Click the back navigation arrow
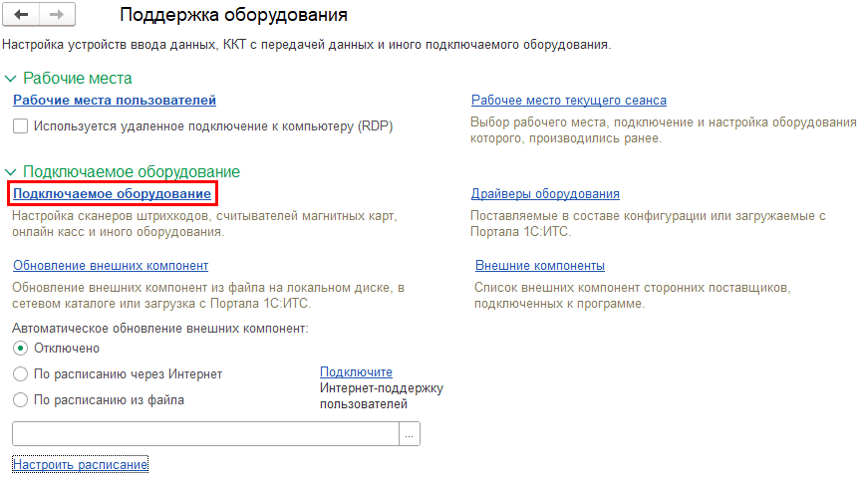The height and width of the screenshot is (481, 868). (22, 15)
